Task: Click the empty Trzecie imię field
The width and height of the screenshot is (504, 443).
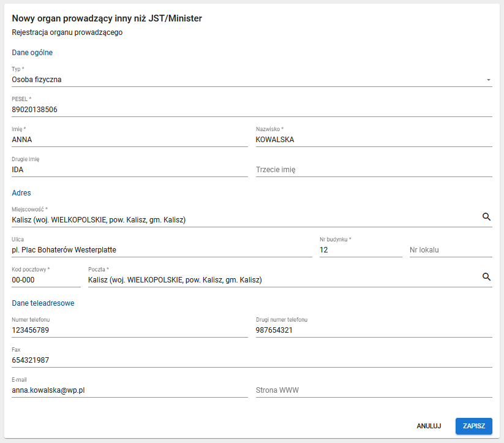Action: coord(374,170)
